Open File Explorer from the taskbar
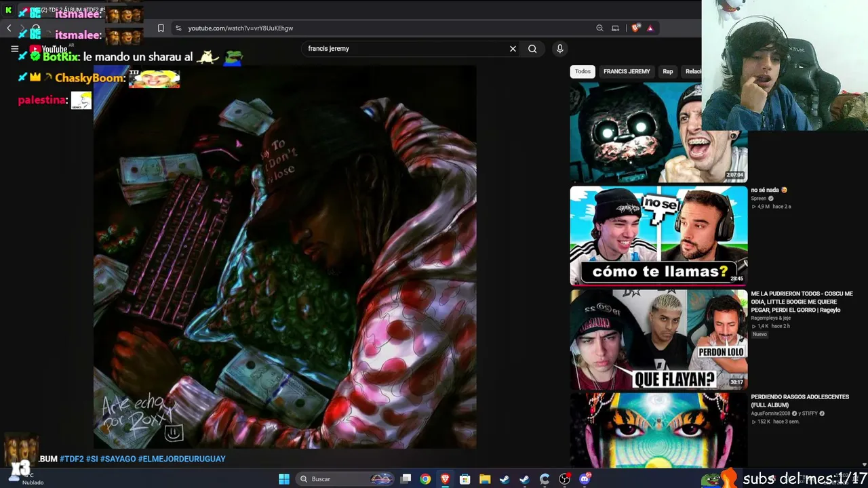 point(485,479)
